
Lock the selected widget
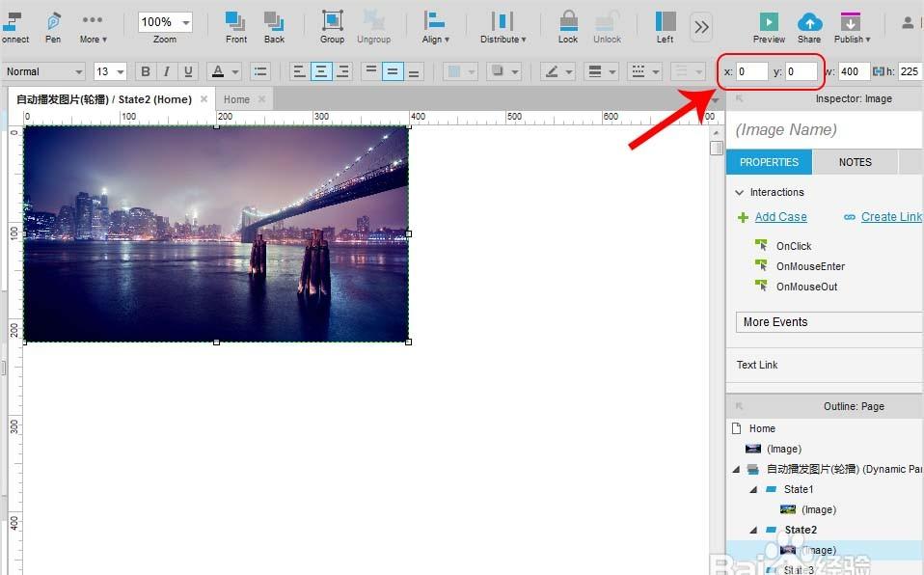tap(568, 26)
